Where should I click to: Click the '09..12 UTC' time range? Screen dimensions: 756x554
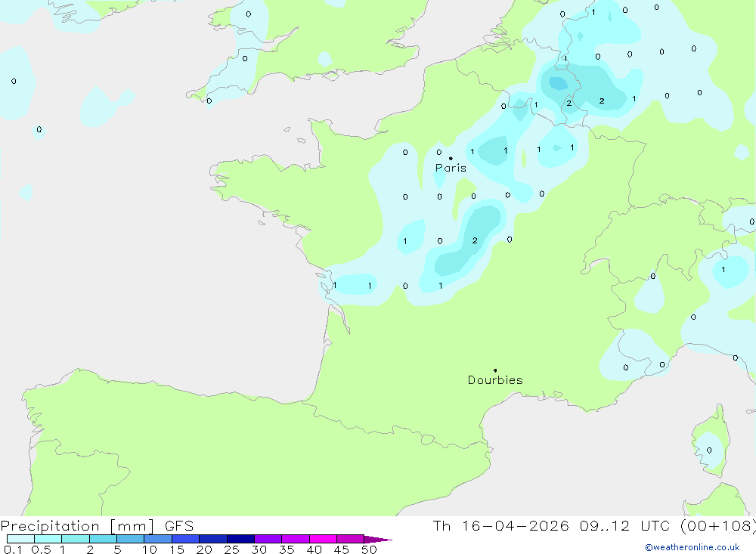pyautogui.click(x=625, y=526)
